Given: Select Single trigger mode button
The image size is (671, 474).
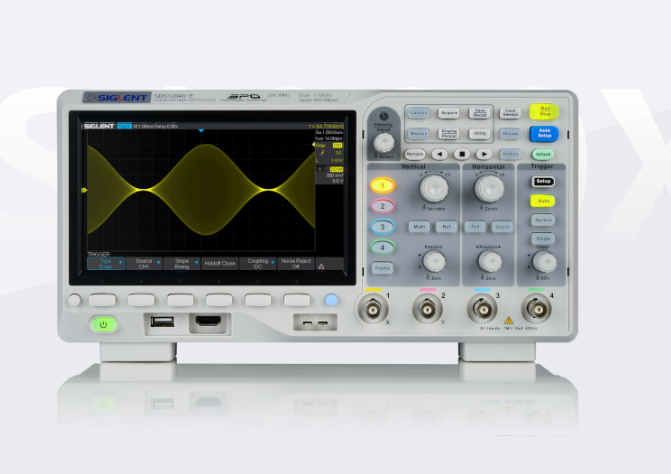Looking at the screenshot, I should (543, 238).
